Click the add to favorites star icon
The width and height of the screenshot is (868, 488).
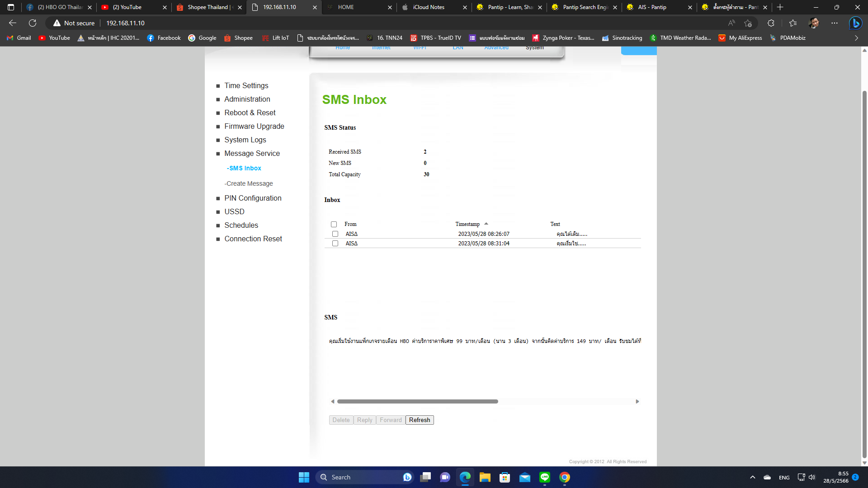coord(748,23)
